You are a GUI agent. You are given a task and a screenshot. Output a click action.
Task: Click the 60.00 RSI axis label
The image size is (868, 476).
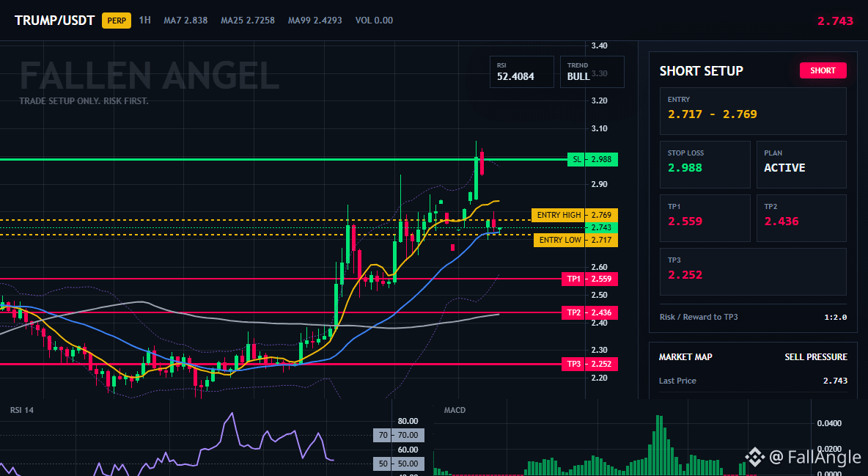point(408,450)
